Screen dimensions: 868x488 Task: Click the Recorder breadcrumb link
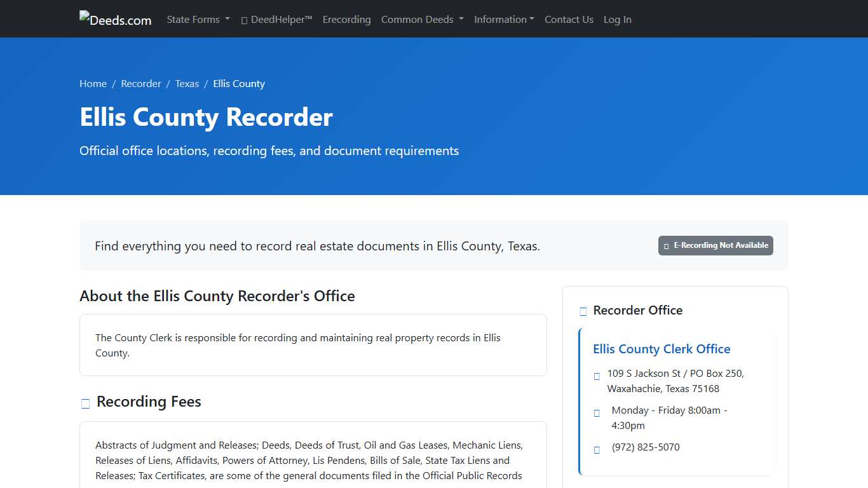click(x=141, y=83)
